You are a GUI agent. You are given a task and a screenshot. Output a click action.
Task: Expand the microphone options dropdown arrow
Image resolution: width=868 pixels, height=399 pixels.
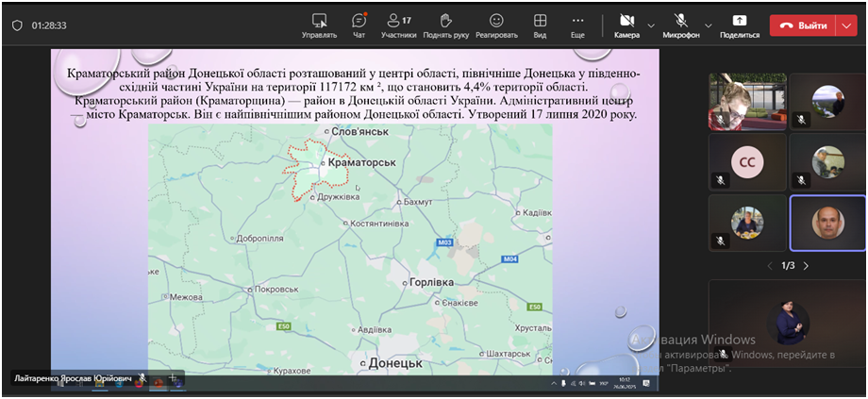706,25
